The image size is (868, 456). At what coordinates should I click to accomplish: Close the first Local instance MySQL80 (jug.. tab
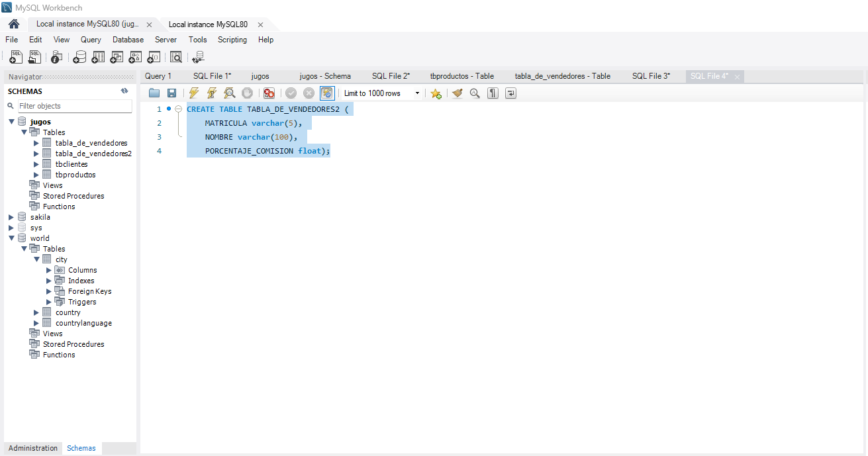tap(149, 25)
